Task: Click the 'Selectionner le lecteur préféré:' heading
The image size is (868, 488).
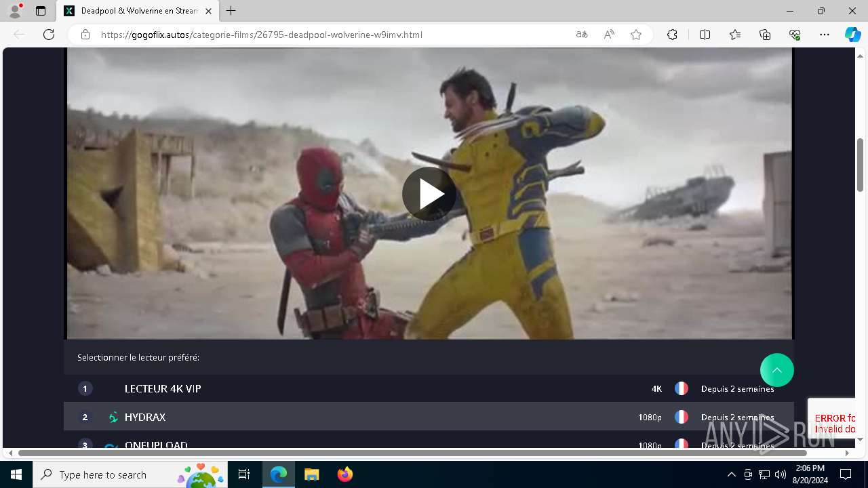Action: 138,357
